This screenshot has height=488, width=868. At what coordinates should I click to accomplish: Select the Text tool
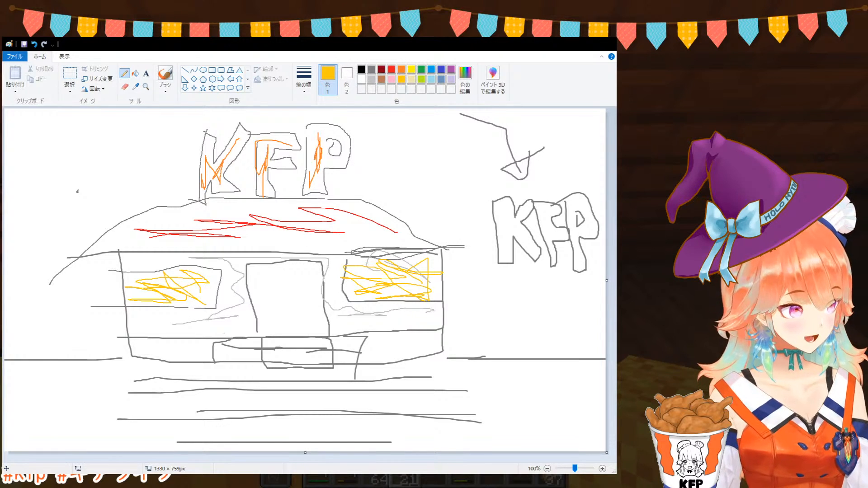[x=146, y=74]
